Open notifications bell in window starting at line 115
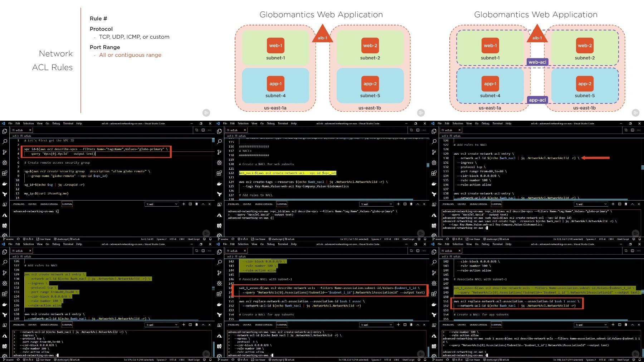 tap(425, 239)
